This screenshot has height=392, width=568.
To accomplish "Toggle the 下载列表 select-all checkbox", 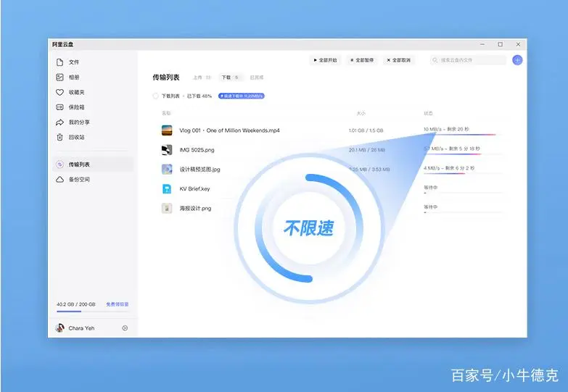I will [155, 96].
